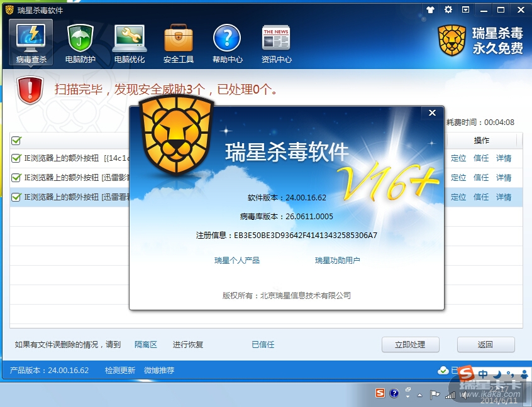This screenshot has width=532, height=407.
Task: Uncheck the IE浏览器上的额外按钮 [迅雷影 row
Action: [x=16, y=177]
